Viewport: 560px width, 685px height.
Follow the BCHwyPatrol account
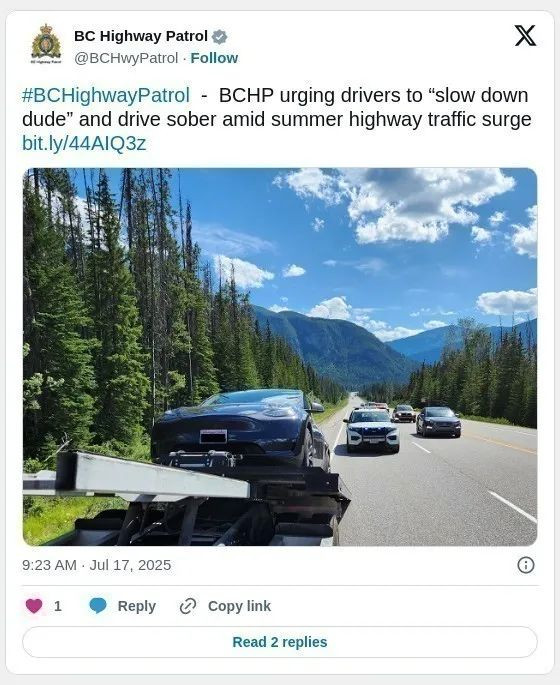pyautogui.click(x=214, y=58)
